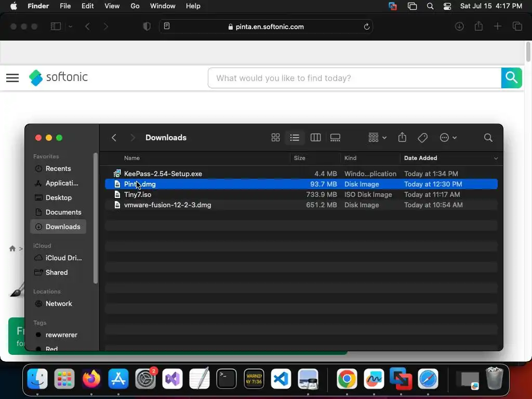Viewport: 532px width, 399px height.
Task: Click Safari share icon
Action: pyautogui.click(x=478, y=26)
